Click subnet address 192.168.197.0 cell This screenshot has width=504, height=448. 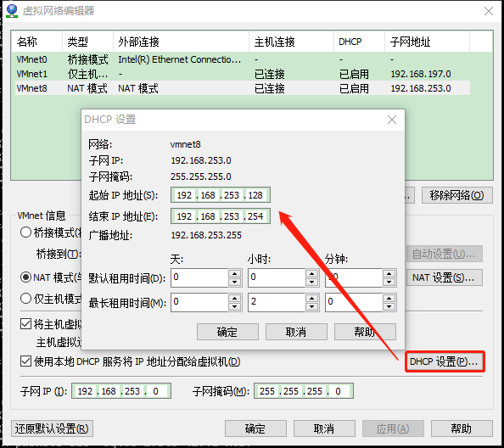pyautogui.click(x=421, y=74)
